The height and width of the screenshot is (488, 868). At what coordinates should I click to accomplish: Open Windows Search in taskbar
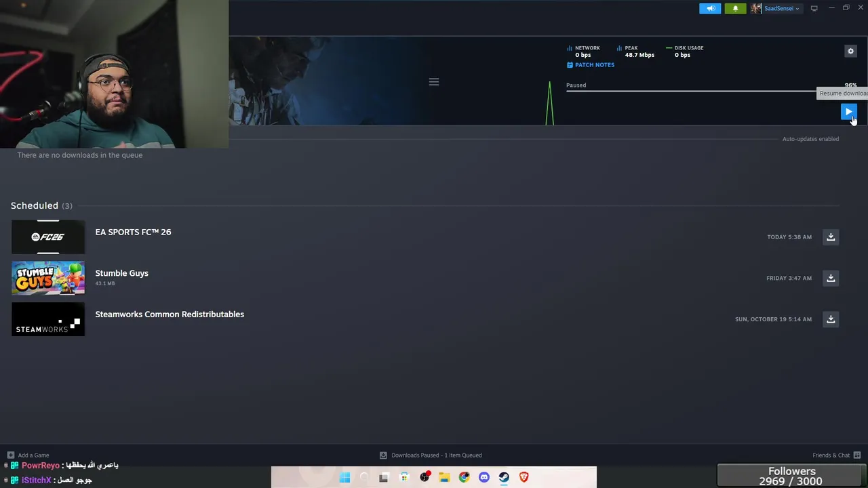tap(364, 477)
